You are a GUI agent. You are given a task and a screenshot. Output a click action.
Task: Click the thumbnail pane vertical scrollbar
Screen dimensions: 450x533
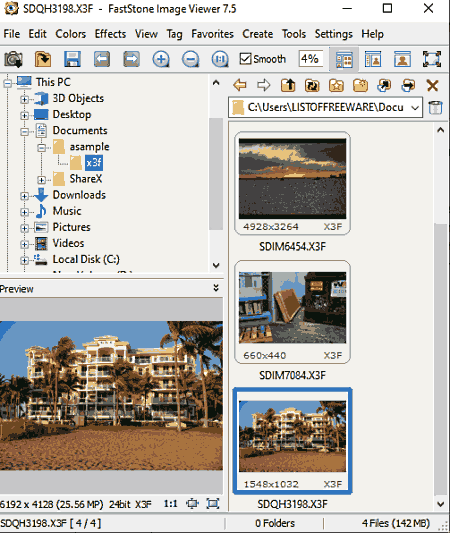click(440, 358)
